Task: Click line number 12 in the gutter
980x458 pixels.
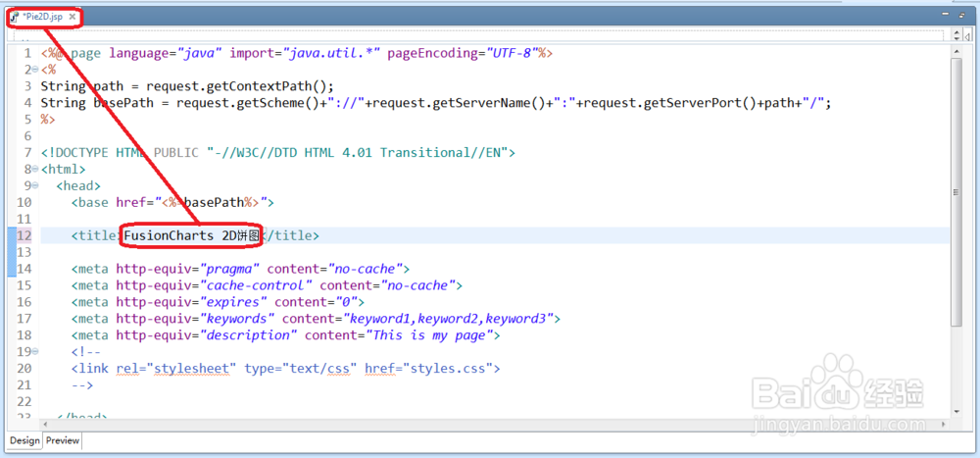Action: click(24, 236)
